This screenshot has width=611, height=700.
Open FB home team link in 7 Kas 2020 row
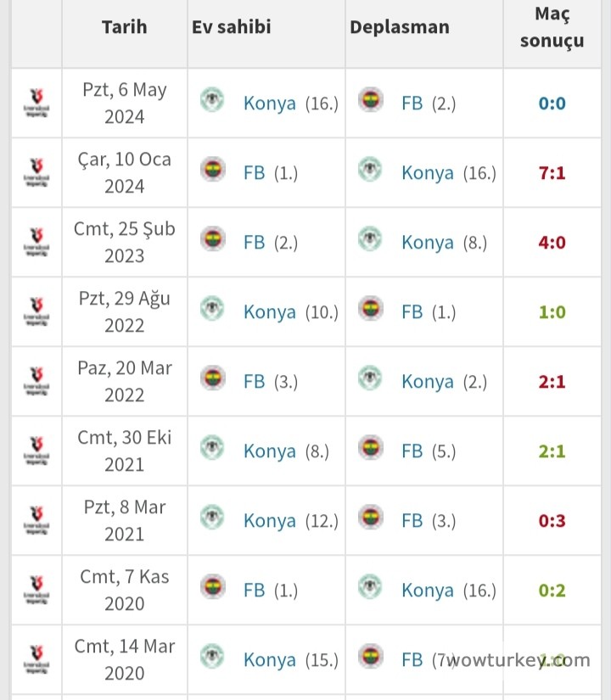pyautogui.click(x=255, y=591)
